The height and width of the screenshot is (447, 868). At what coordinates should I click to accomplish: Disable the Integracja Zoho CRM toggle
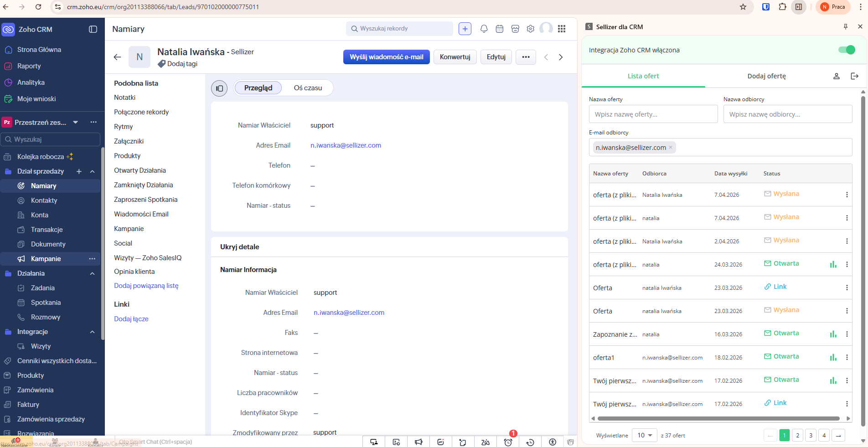tap(847, 50)
